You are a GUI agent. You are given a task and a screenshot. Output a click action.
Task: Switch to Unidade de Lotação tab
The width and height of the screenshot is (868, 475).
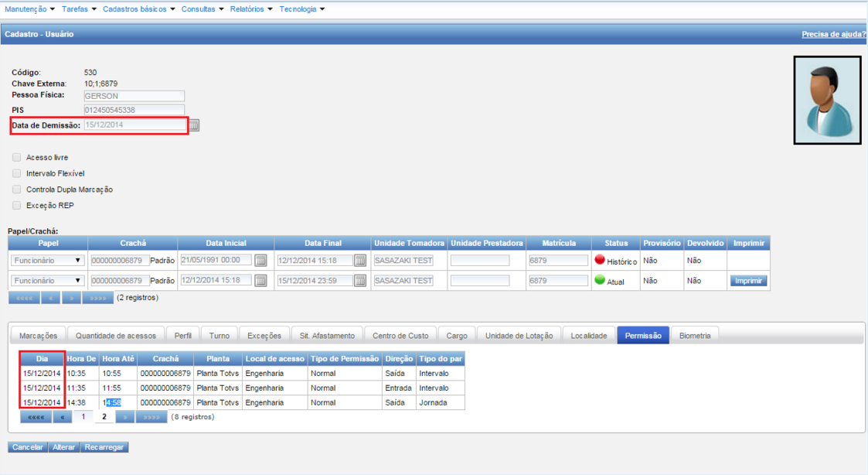pyautogui.click(x=519, y=336)
